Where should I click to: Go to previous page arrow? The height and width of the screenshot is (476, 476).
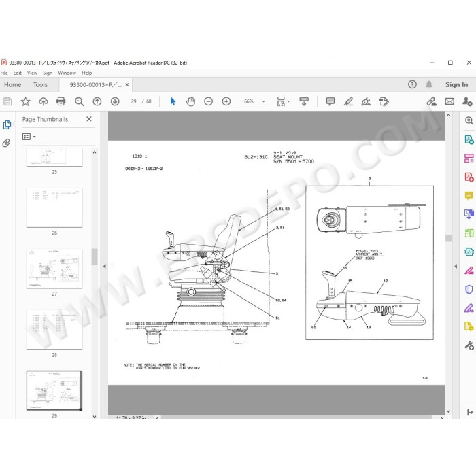[x=97, y=101]
